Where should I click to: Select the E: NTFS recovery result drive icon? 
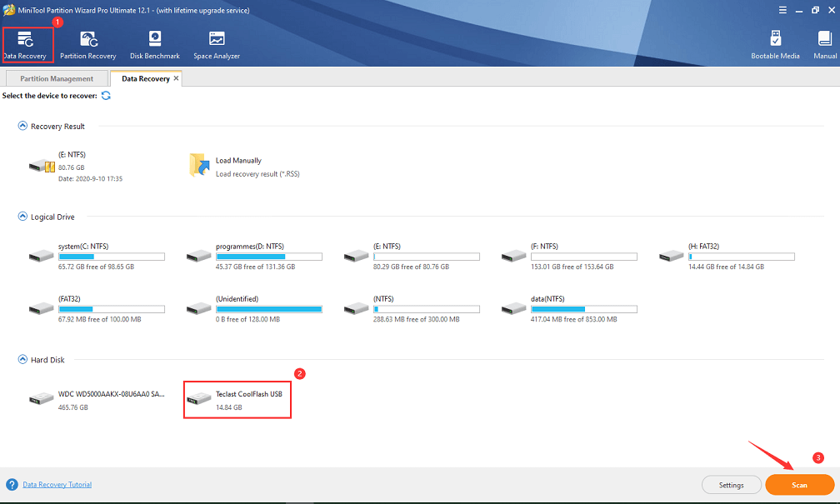[x=42, y=166]
